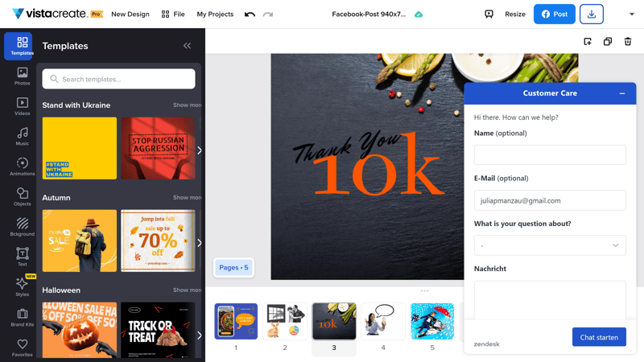The width and height of the screenshot is (644, 362).
Task: Click the Chat starten button
Action: tap(599, 337)
